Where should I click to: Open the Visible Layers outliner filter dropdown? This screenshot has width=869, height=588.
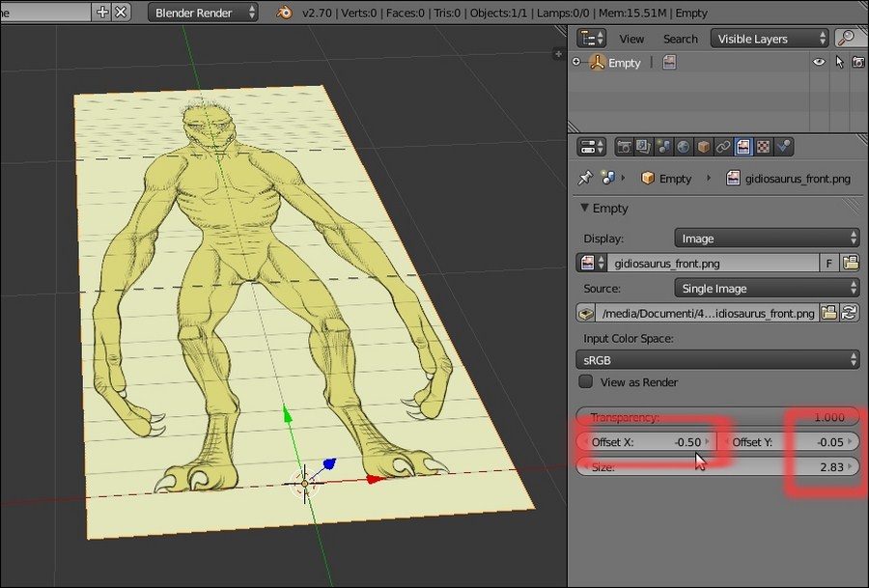tap(770, 39)
